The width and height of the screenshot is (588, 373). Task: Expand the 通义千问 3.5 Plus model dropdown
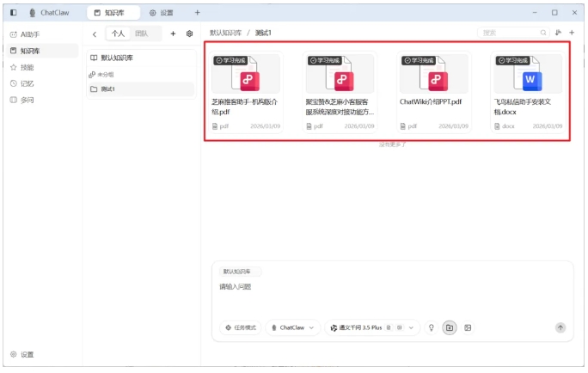(x=372, y=327)
